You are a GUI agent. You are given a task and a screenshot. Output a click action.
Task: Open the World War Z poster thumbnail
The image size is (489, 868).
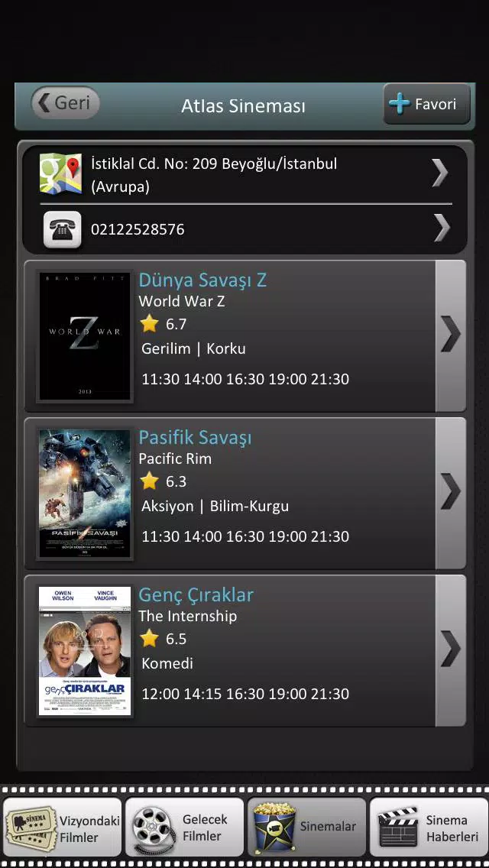coord(85,336)
